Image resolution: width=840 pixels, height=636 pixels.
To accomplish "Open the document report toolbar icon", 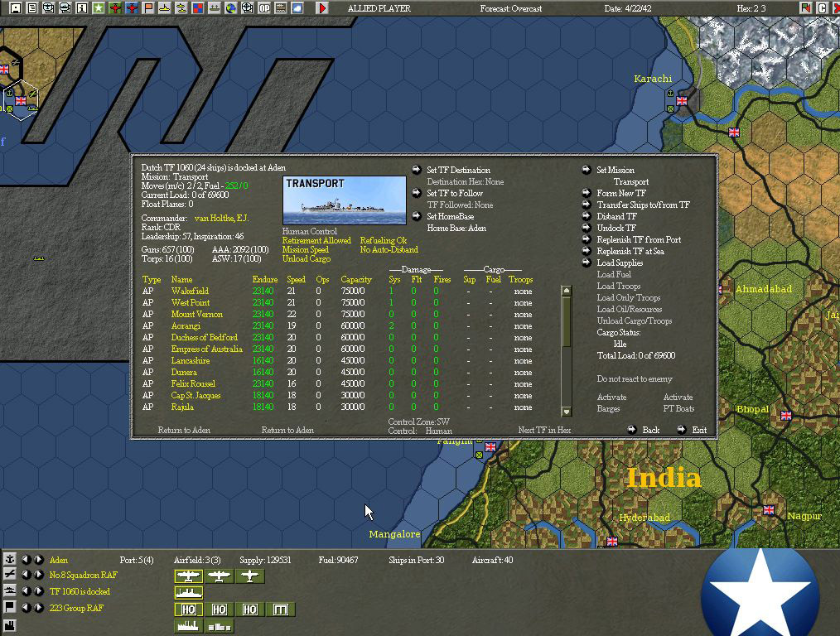I will click(x=31, y=8).
